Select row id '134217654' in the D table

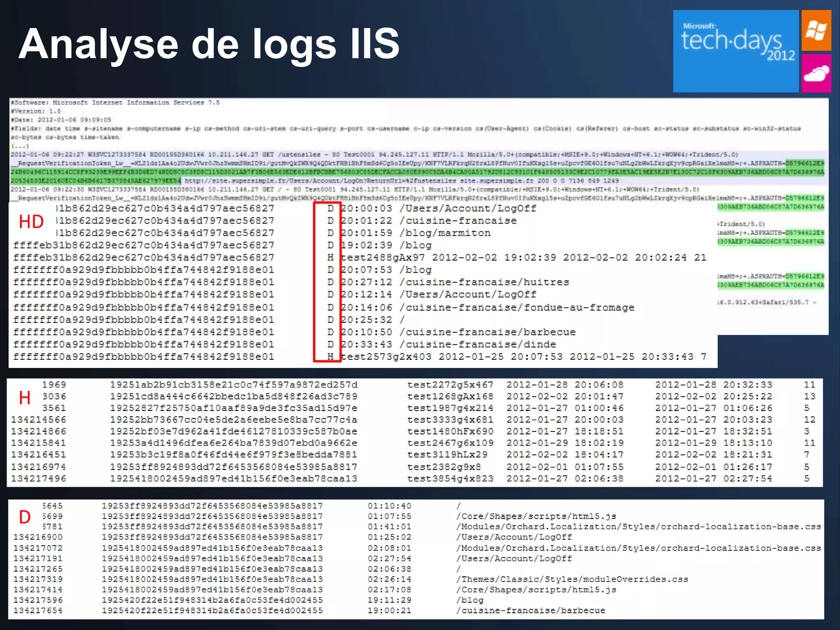38,610
